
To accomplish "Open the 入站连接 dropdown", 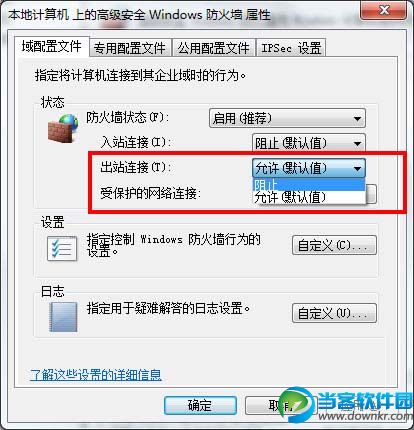I will coord(309,143).
